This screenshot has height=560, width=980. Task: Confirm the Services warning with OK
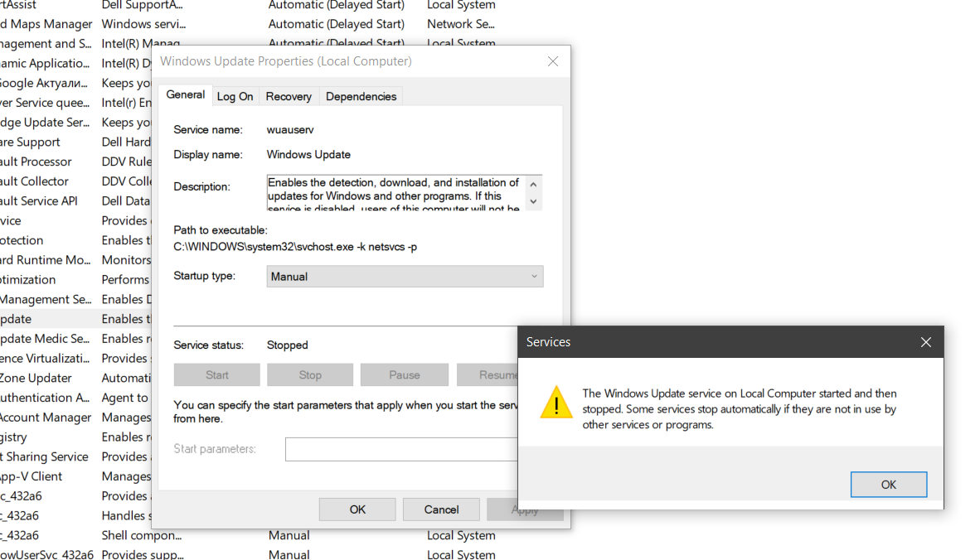click(888, 485)
